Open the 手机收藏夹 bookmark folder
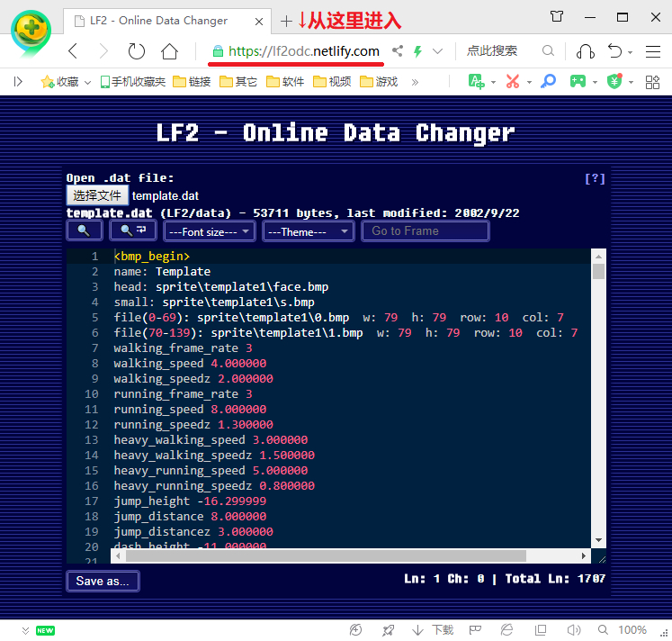Viewport: 672px width, 641px height. tap(133, 81)
